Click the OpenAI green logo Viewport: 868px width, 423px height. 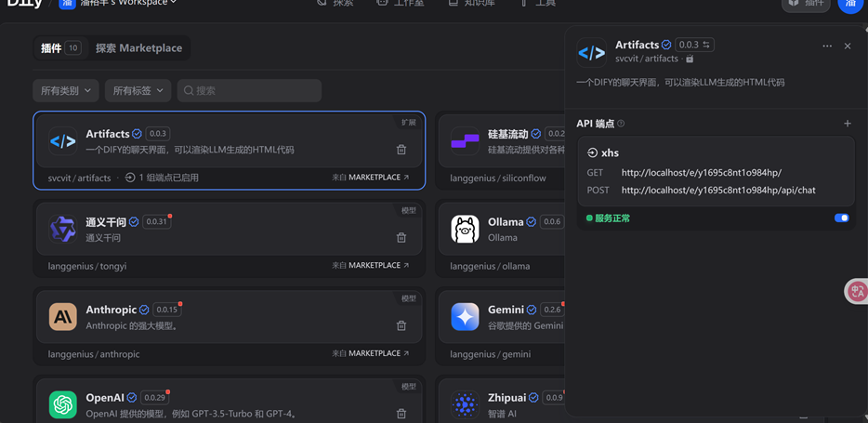point(62,404)
